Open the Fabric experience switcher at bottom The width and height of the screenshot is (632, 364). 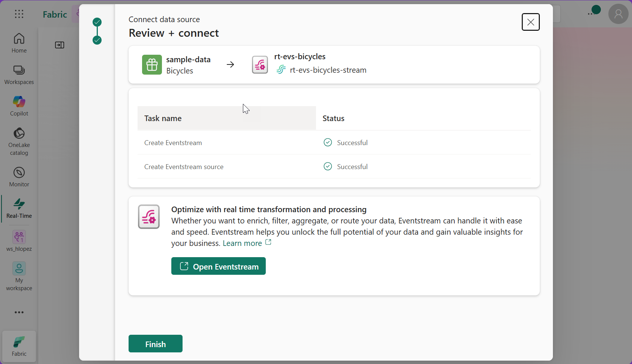(x=19, y=346)
